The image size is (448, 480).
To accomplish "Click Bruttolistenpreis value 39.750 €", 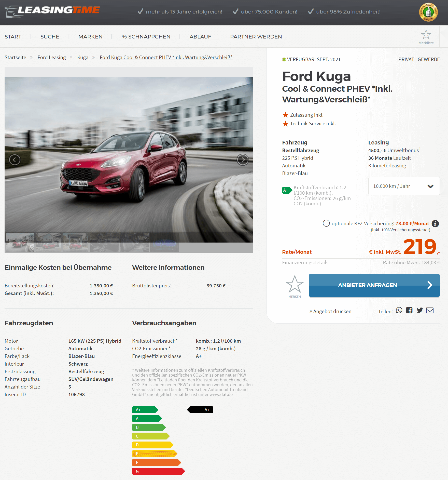I will (216, 286).
